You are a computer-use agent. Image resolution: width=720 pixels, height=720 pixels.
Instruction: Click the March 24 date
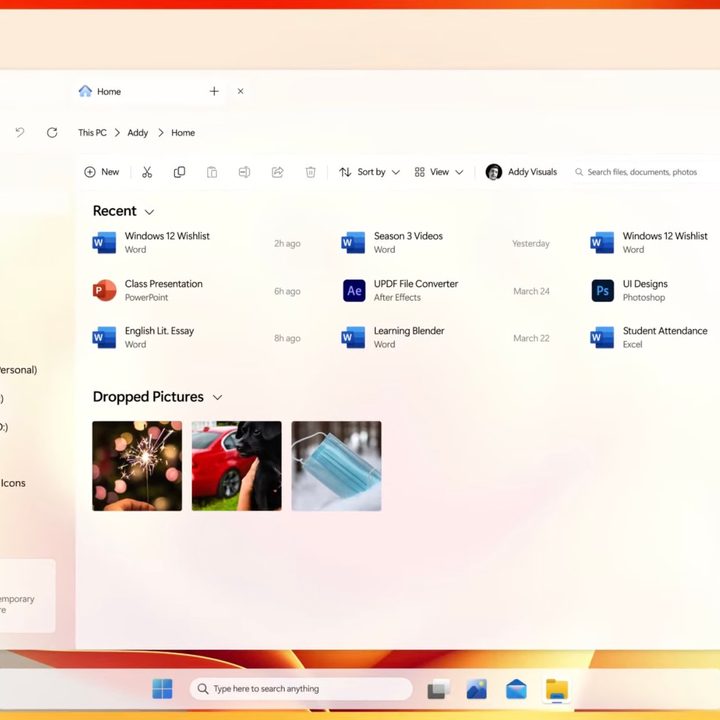[x=531, y=291]
